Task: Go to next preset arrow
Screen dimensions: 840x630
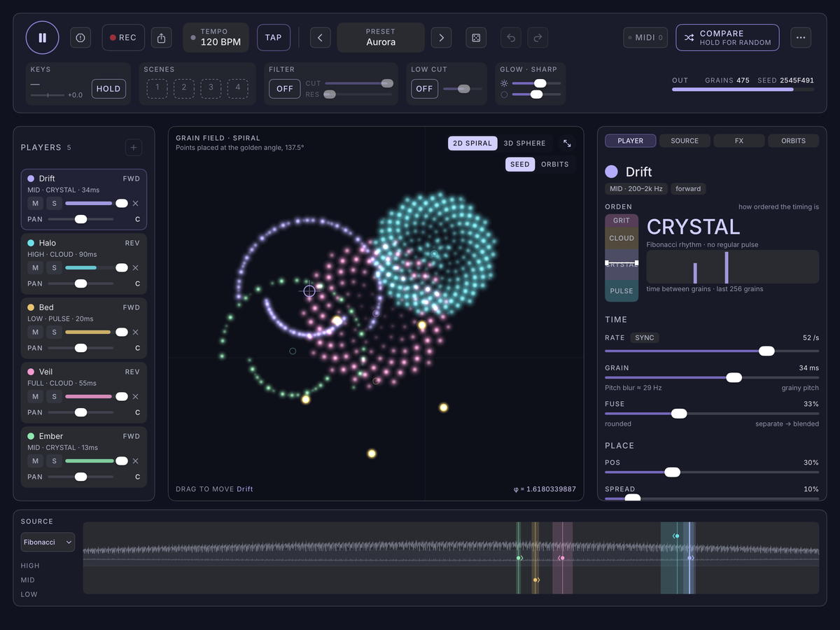Action: pyautogui.click(x=441, y=38)
